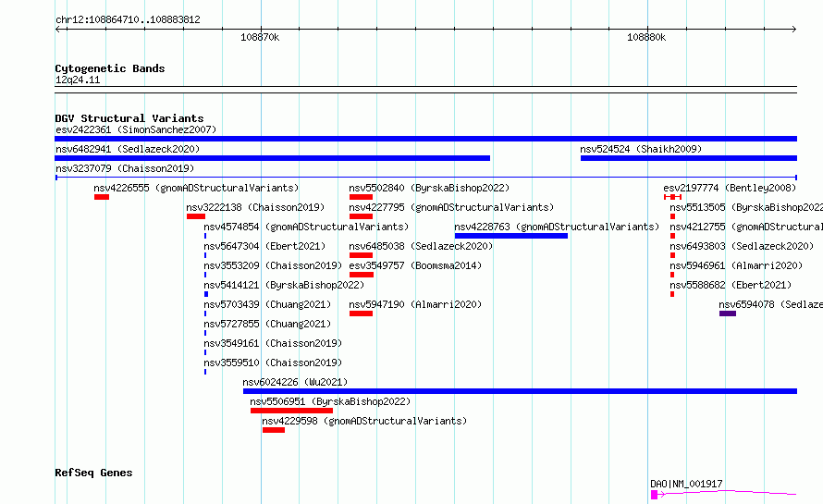Select the nsv4229598 red variant bar
The image size is (823, 504).
274,430
